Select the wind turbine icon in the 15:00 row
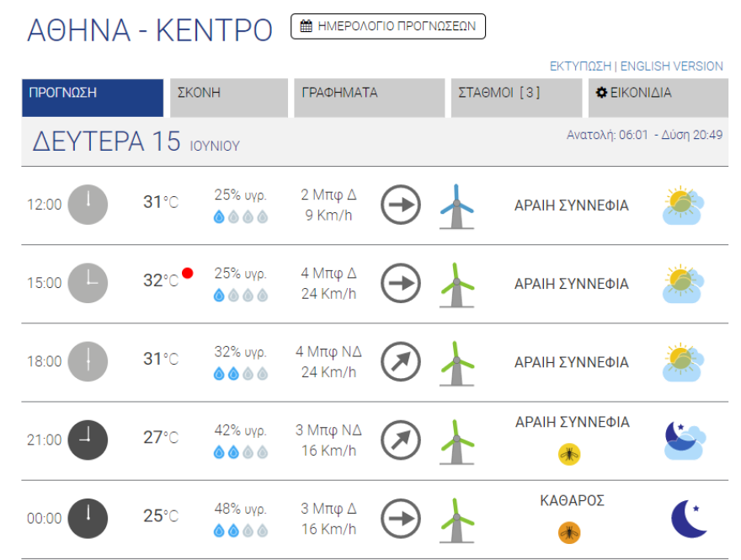This screenshot has height=560, width=741. (x=457, y=284)
